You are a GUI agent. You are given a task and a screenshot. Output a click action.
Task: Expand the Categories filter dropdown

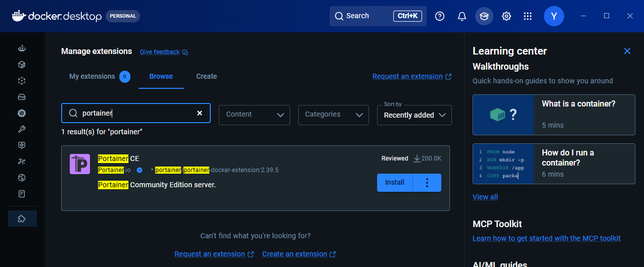334,115
